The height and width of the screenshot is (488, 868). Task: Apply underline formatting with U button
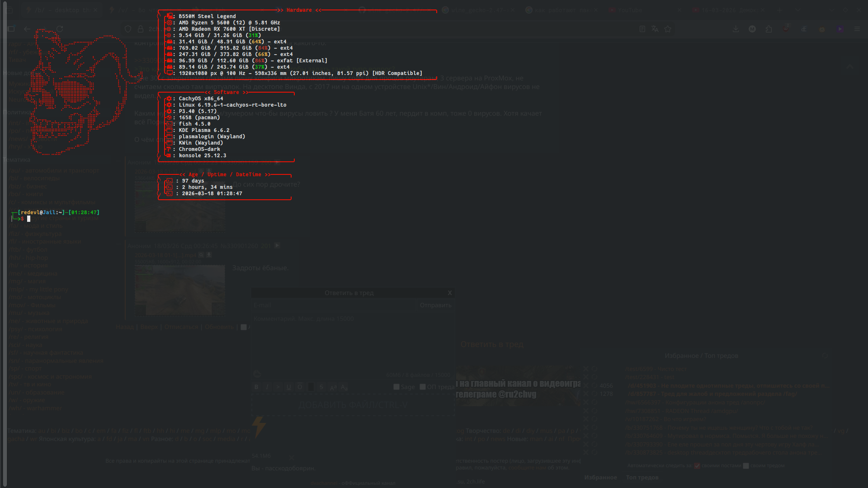[289, 387]
